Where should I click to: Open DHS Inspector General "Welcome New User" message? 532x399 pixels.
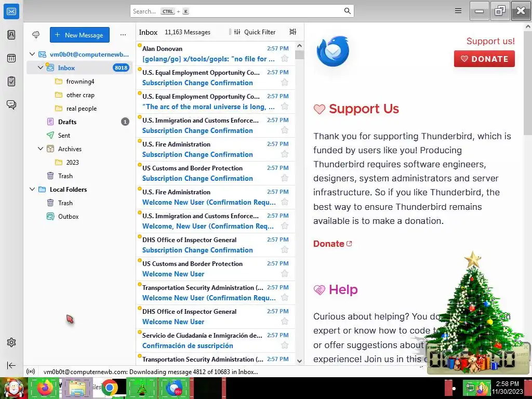(216, 316)
